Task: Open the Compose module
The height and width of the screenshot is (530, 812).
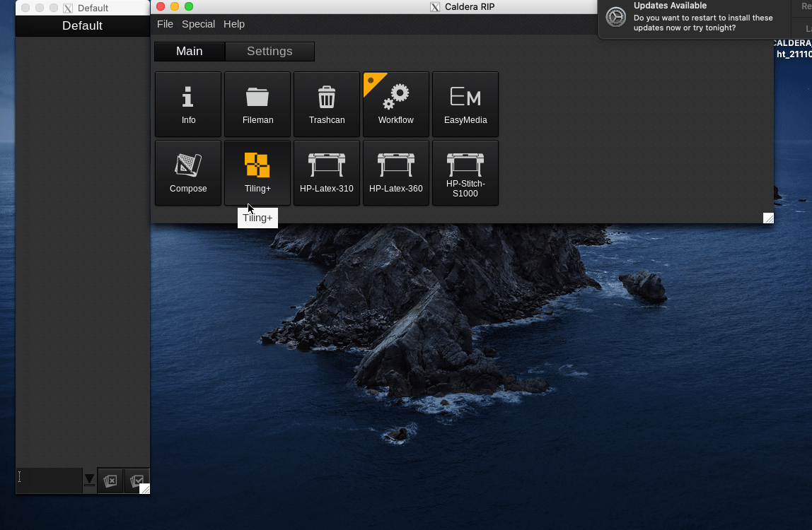Action: pyautogui.click(x=187, y=172)
